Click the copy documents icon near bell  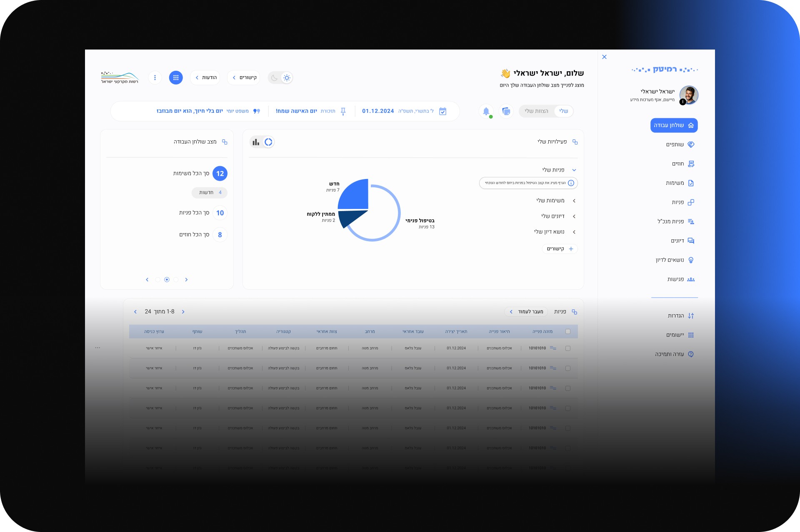pyautogui.click(x=506, y=111)
